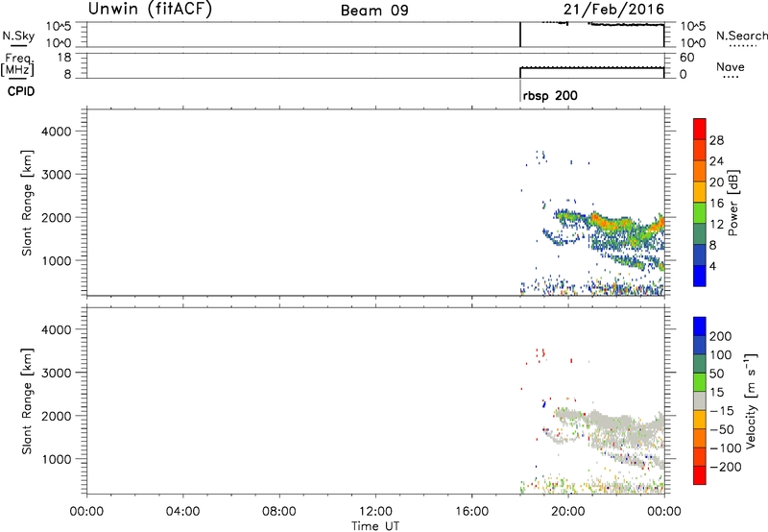Select the 'Freq. [MHz]' axis label
The width and height of the screenshot is (768, 532).
[x=18, y=65]
